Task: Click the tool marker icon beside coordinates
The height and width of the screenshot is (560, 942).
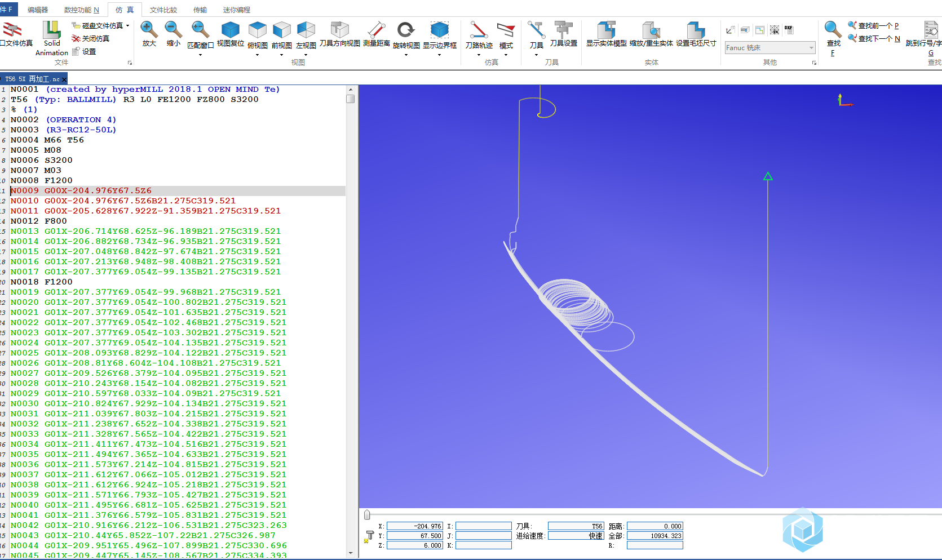Action: (369, 536)
